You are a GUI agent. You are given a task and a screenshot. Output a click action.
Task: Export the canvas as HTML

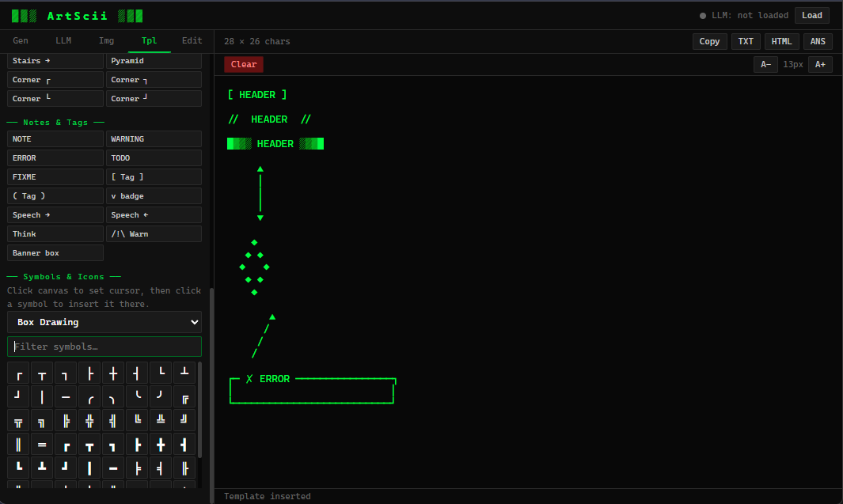coord(781,41)
